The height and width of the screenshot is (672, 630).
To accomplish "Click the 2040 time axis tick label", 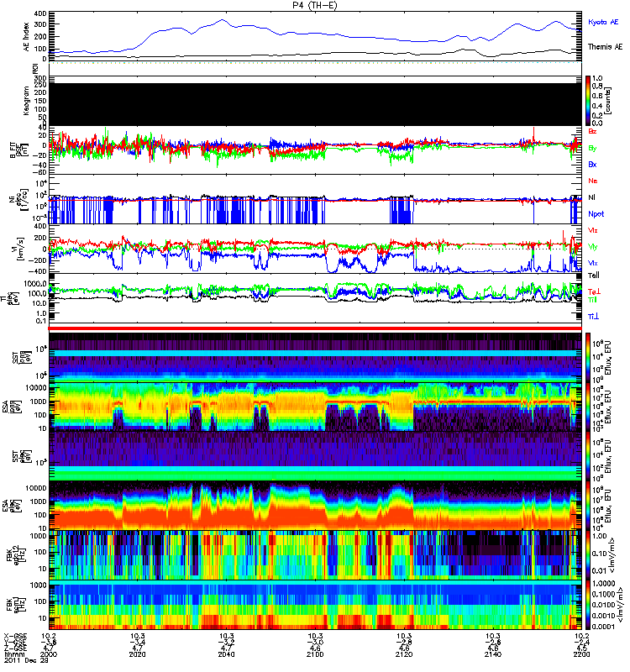I will tap(226, 654).
